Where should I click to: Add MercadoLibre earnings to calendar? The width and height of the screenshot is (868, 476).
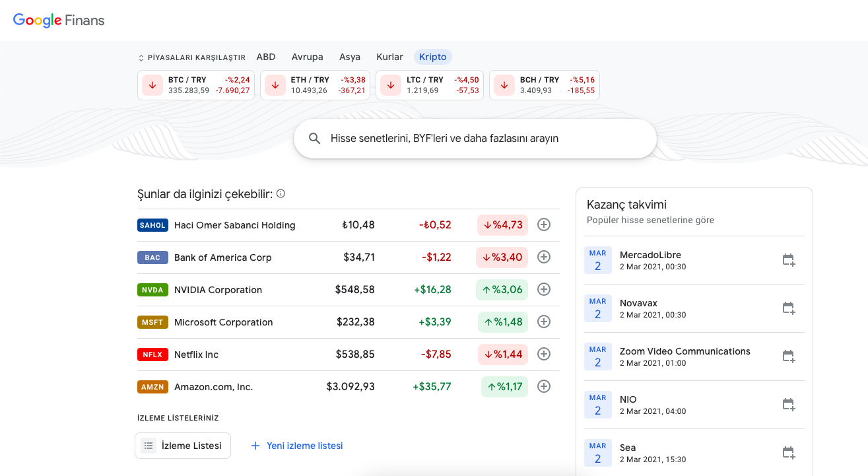tap(789, 260)
